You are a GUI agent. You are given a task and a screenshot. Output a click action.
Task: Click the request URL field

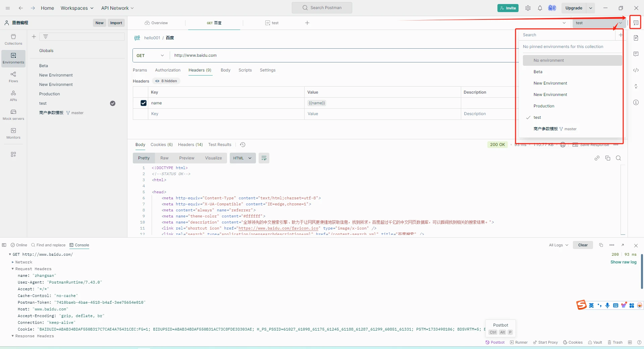coord(343,55)
